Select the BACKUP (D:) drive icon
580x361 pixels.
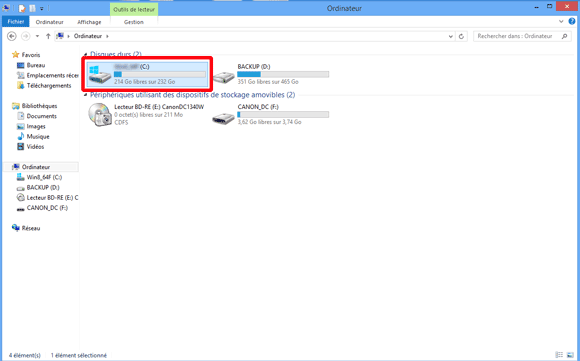(223, 77)
